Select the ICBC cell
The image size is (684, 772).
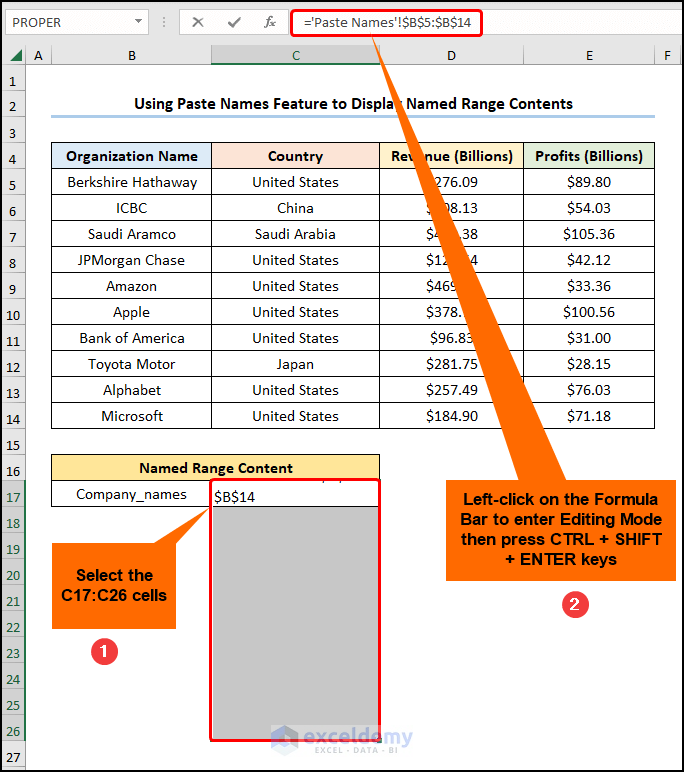click(x=131, y=208)
